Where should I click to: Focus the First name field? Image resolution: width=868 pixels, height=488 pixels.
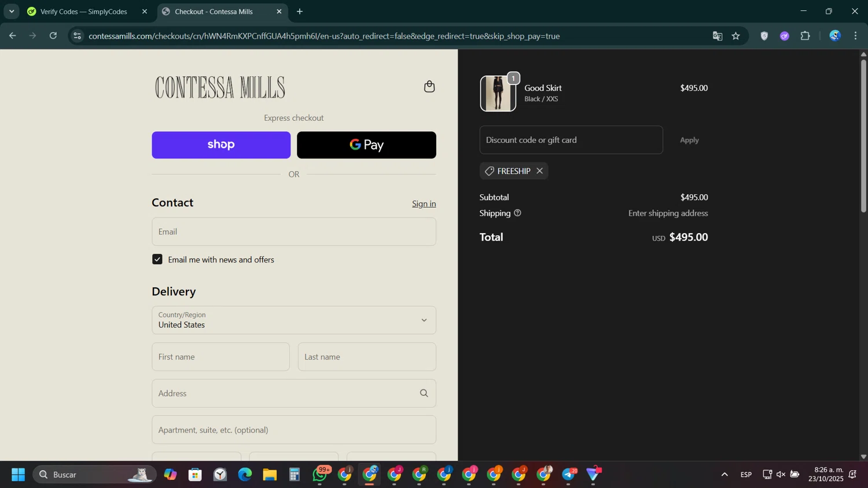click(220, 357)
